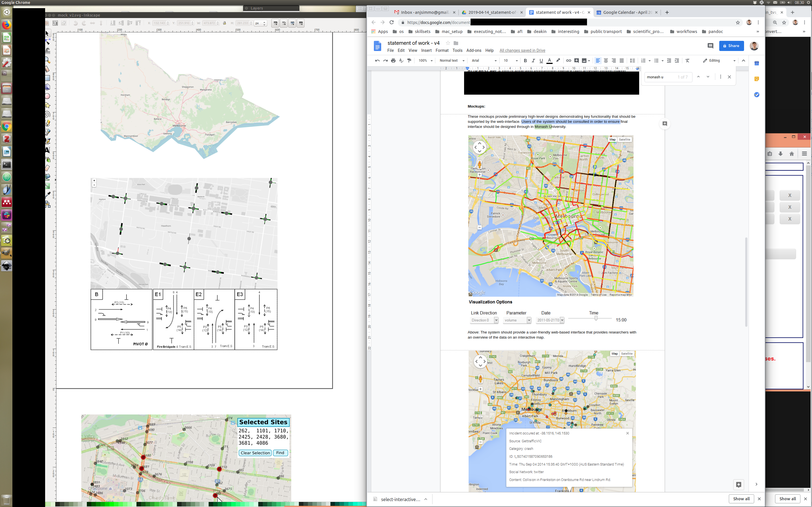Toggle italic formatting
The height and width of the screenshot is (507, 812).
click(x=533, y=61)
